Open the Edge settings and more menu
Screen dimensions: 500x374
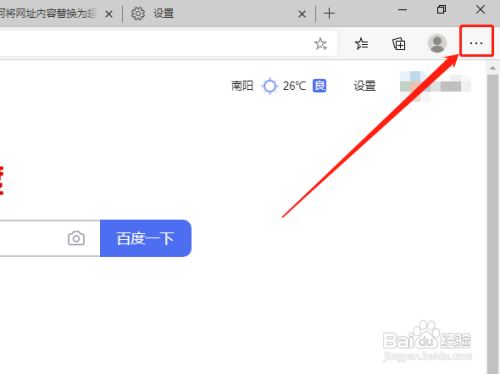click(476, 43)
